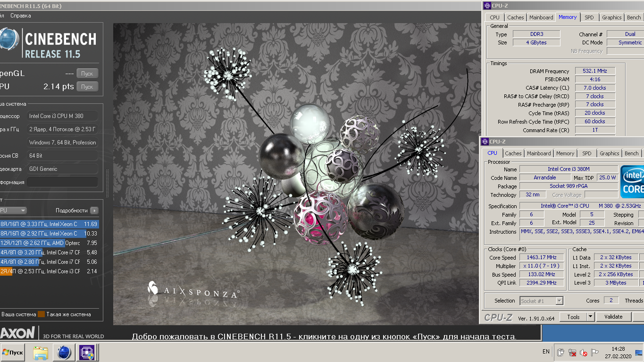Click the CAS# Latency 7.0 clocks value
The height and width of the screenshot is (362, 644).
pos(594,88)
